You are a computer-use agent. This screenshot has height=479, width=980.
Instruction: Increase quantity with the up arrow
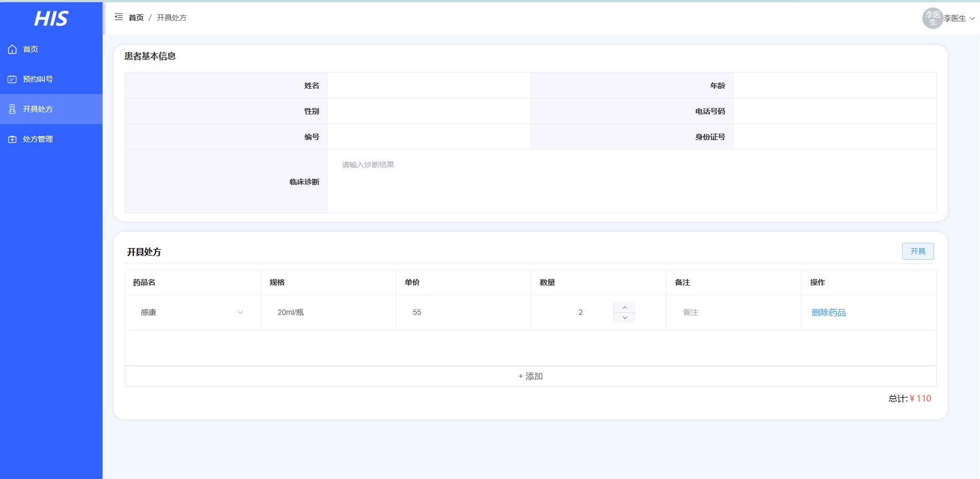624,307
